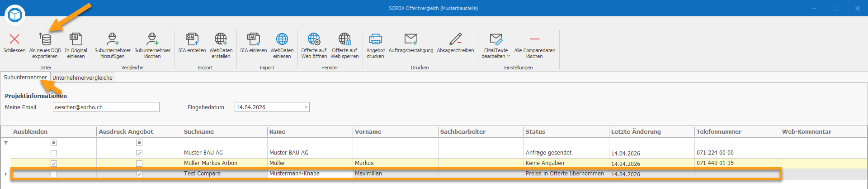Uncheck Ausblenden for Müller Markus Arbon
868x189 pixels.
pyautogui.click(x=54, y=164)
